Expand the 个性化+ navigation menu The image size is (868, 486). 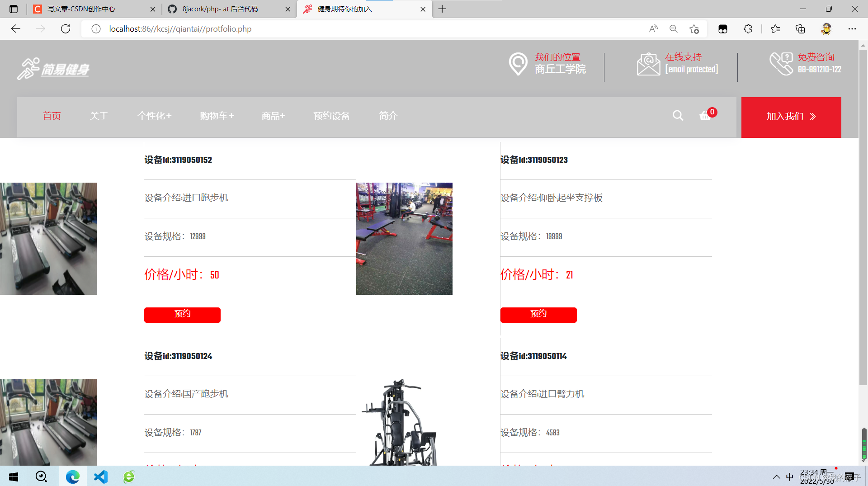point(154,116)
